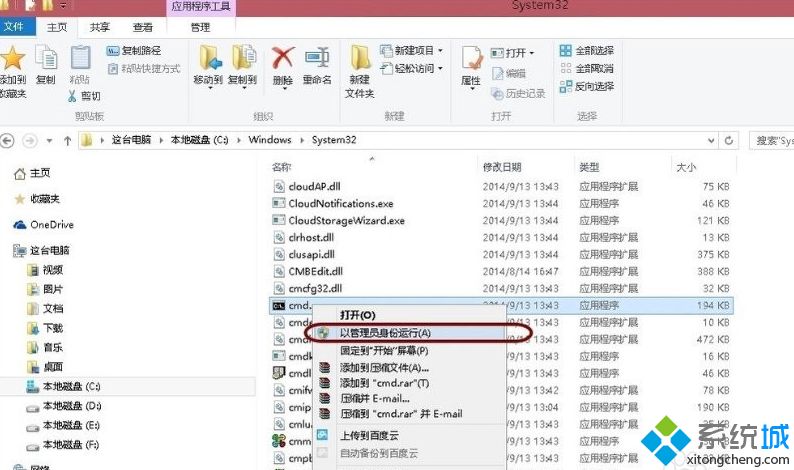Click 本地磁盘 (C:) in the address breadcrumb
Image resolution: width=794 pixels, height=470 pixels.
pos(200,140)
